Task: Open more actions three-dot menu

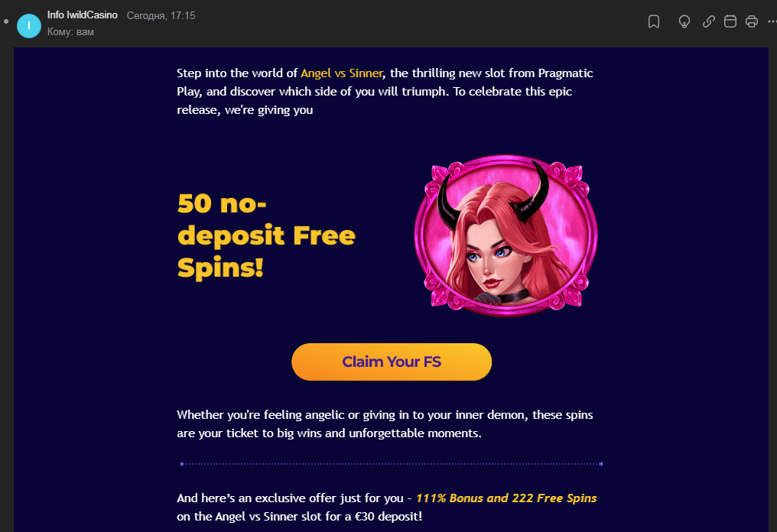Action: (772, 21)
